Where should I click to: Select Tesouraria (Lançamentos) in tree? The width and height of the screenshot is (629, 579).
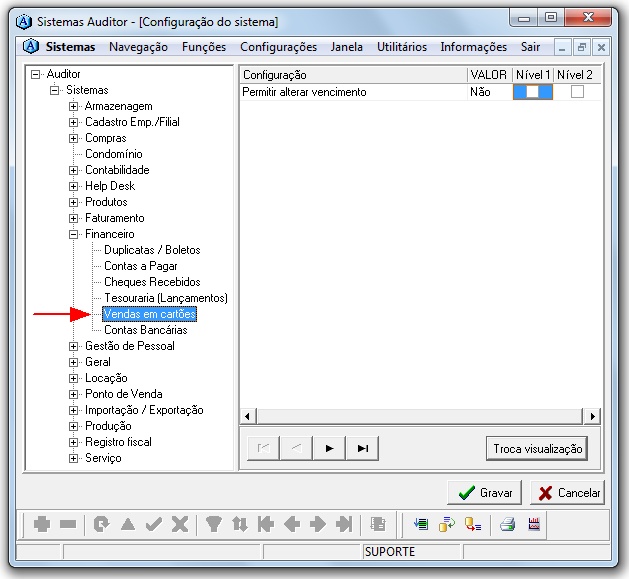point(166,298)
